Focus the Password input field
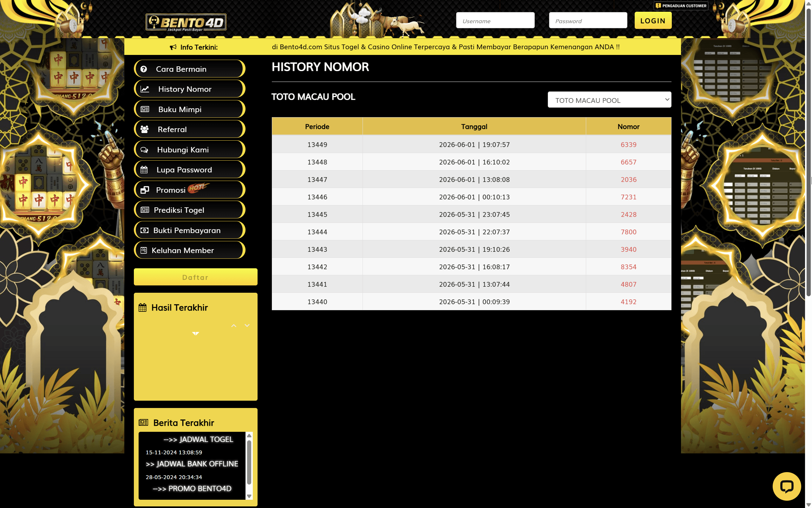 coord(588,21)
